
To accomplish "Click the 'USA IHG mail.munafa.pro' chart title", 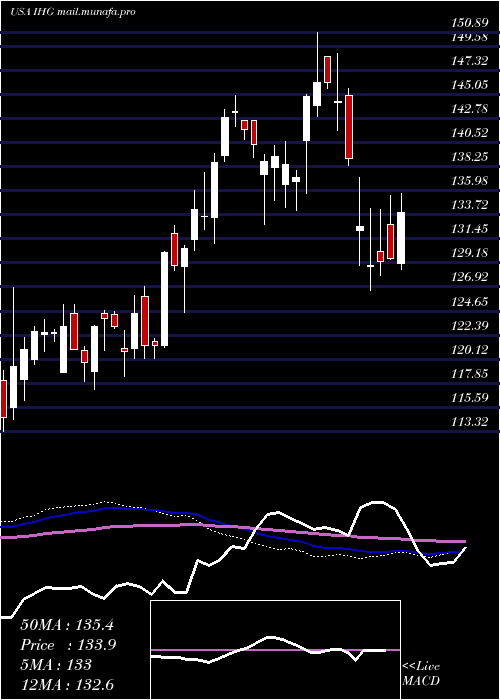I will click(x=73, y=12).
